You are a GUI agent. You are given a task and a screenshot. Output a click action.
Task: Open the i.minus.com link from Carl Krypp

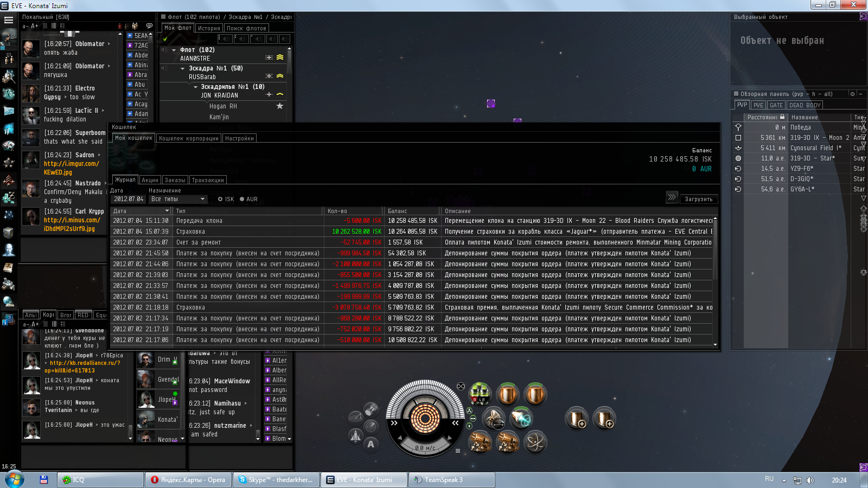coord(72,224)
